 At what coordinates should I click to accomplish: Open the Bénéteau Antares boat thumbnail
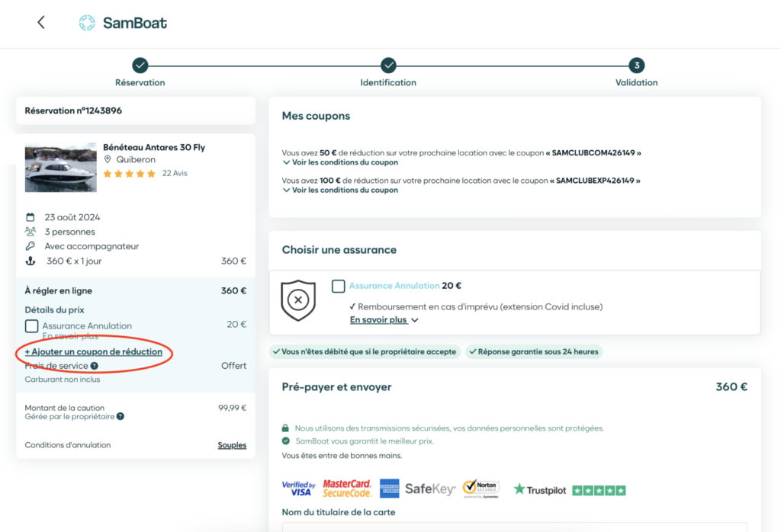(60, 167)
